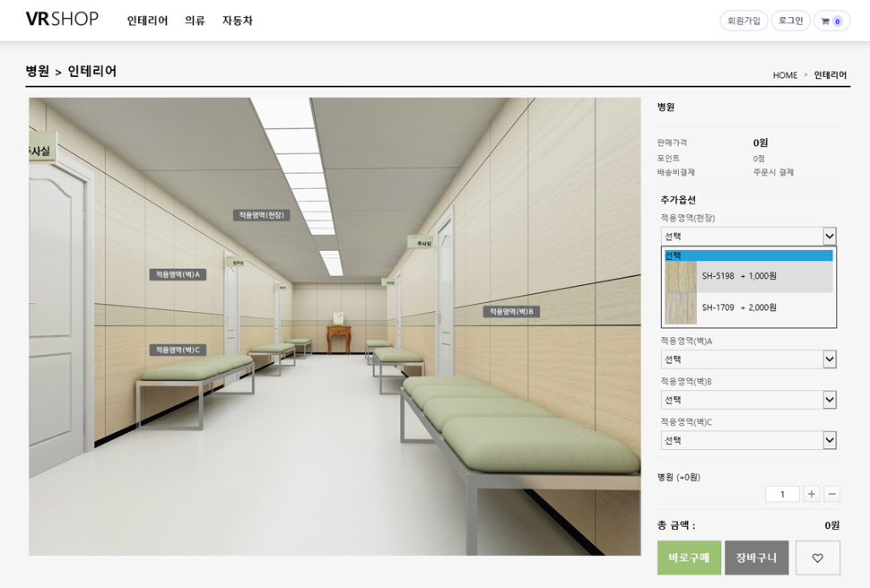Viewport: 870px width, 588px height.
Task: Click the 회원가입 button
Action: click(744, 21)
